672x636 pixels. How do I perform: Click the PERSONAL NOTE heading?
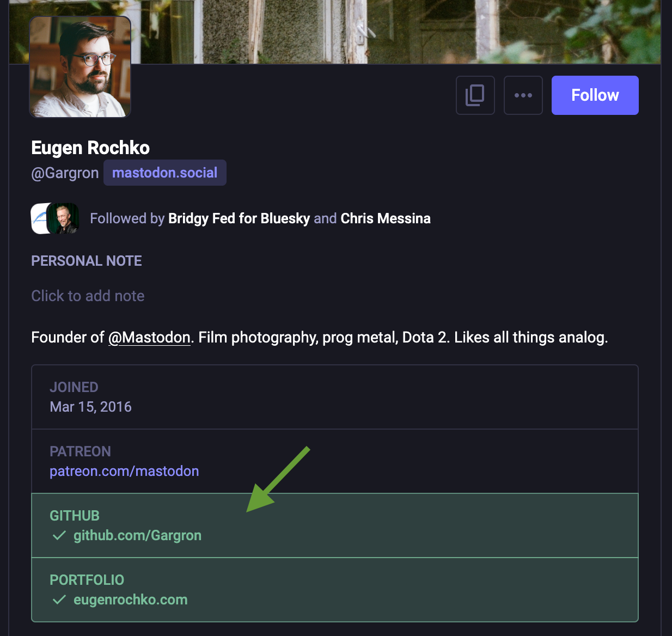tap(87, 261)
